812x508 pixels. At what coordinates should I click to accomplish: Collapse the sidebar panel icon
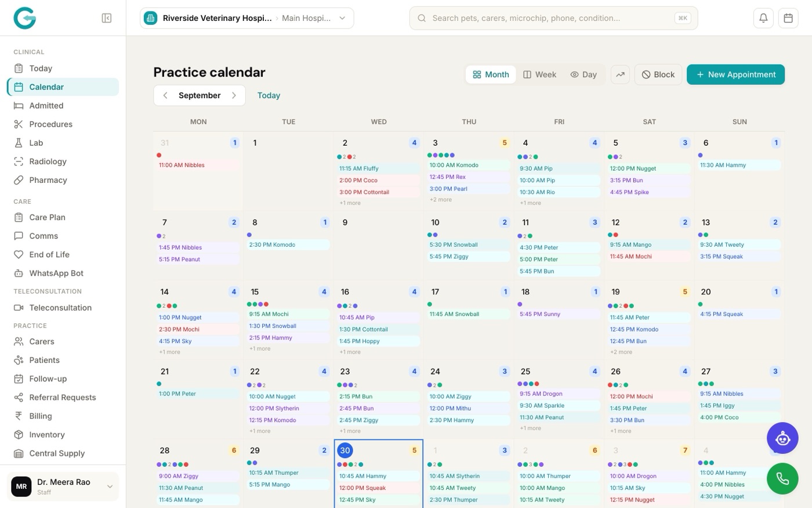pyautogui.click(x=107, y=18)
